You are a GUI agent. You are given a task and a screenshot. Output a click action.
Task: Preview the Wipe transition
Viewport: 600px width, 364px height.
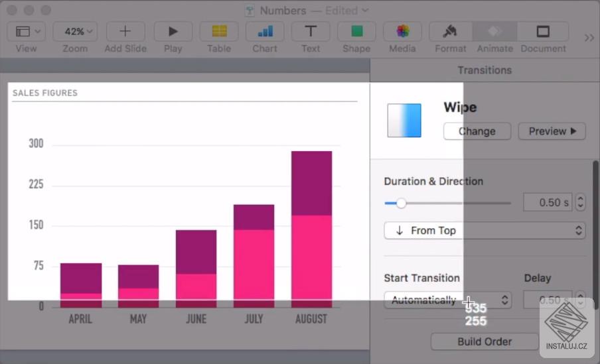[552, 131]
